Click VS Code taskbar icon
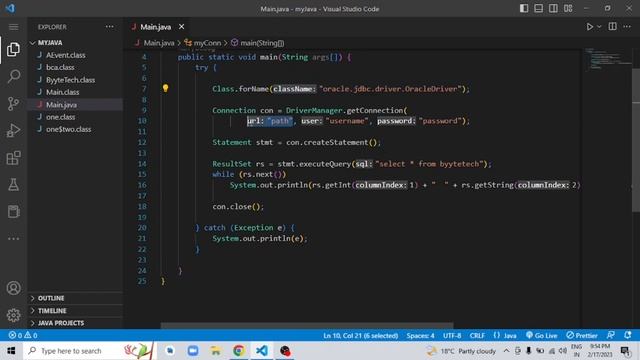Image resolution: width=640 pixels, height=360 pixels. pyautogui.click(x=262, y=351)
